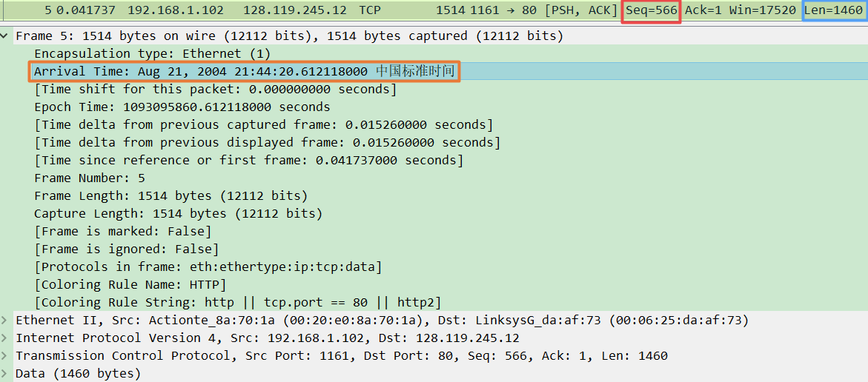Expand the Transmission Control Protocol section
868x382 pixels.
5,355
